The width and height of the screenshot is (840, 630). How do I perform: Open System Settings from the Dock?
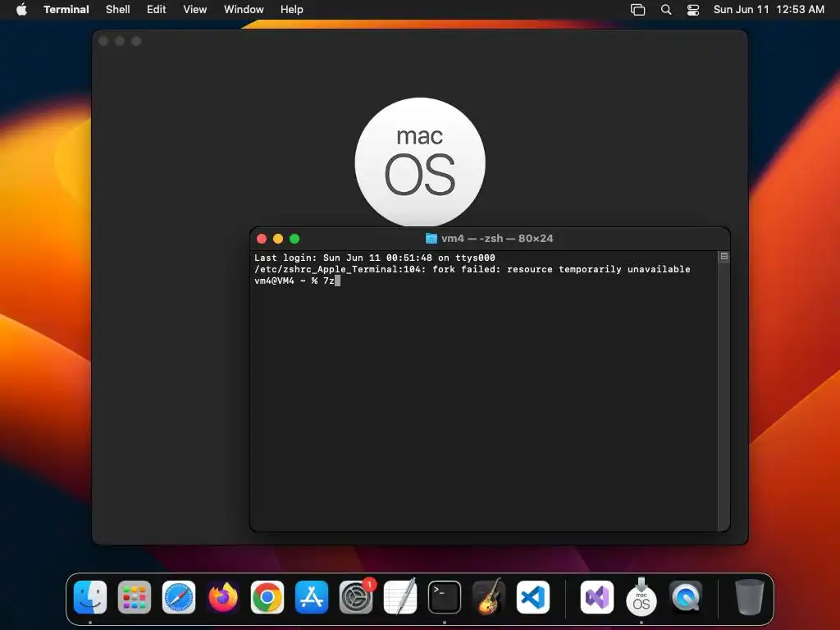[356, 597]
